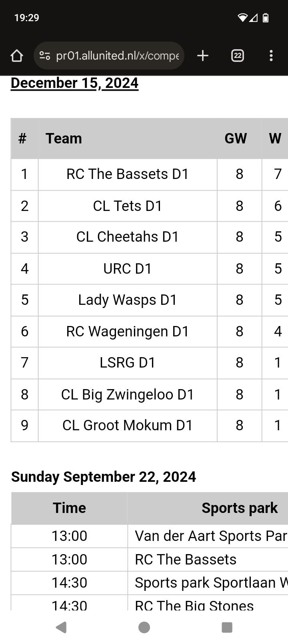Tap the CL Tets D1 team cell
This screenshot has height=644, width=288.
click(x=128, y=206)
